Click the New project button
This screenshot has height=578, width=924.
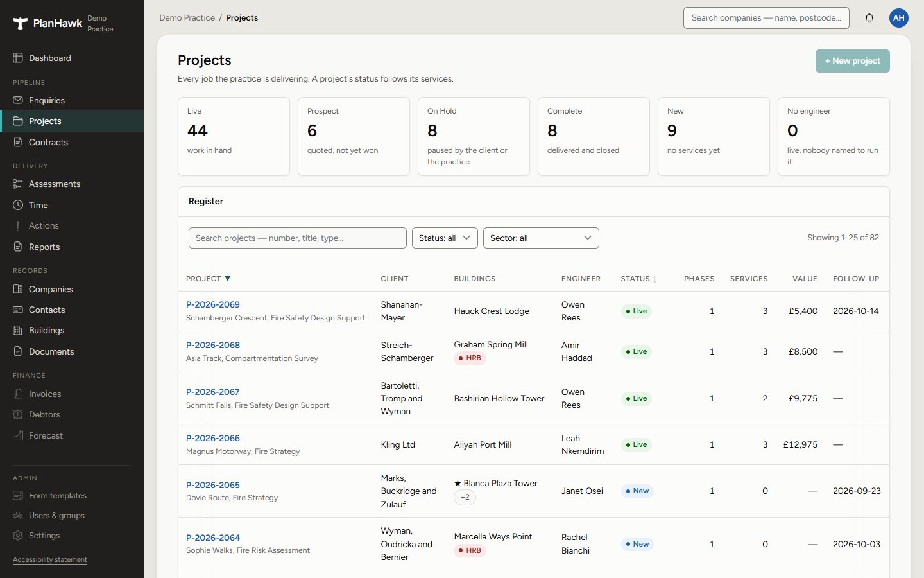pos(853,61)
